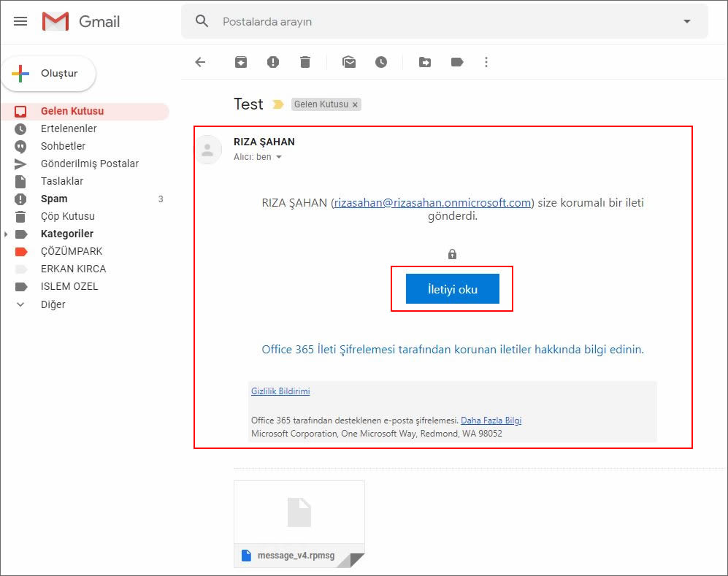Screen dimensions: 728x576
Task: Open the main menu hamburger icon
Action: pyautogui.click(x=20, y=21)
